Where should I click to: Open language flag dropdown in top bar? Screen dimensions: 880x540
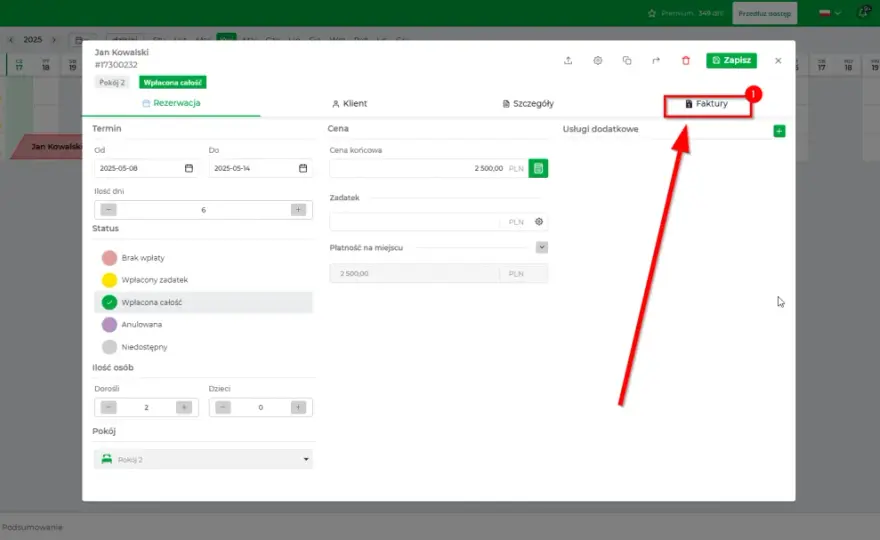point(829,13)
